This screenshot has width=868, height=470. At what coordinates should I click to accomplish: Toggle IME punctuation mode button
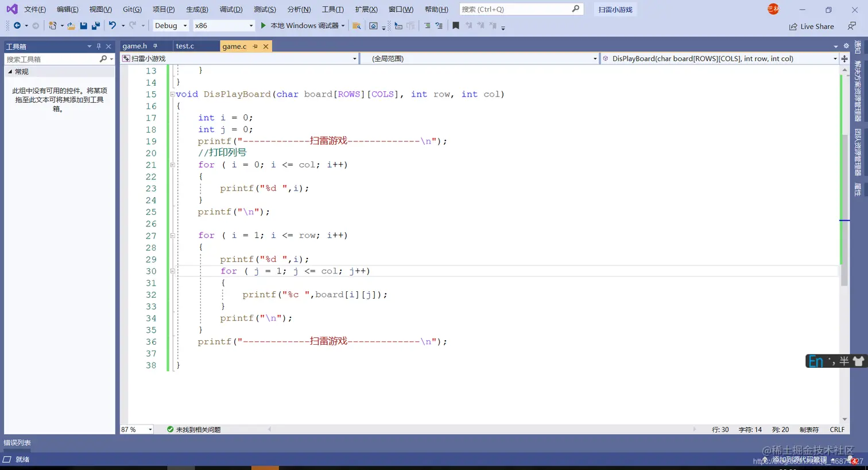831,361
